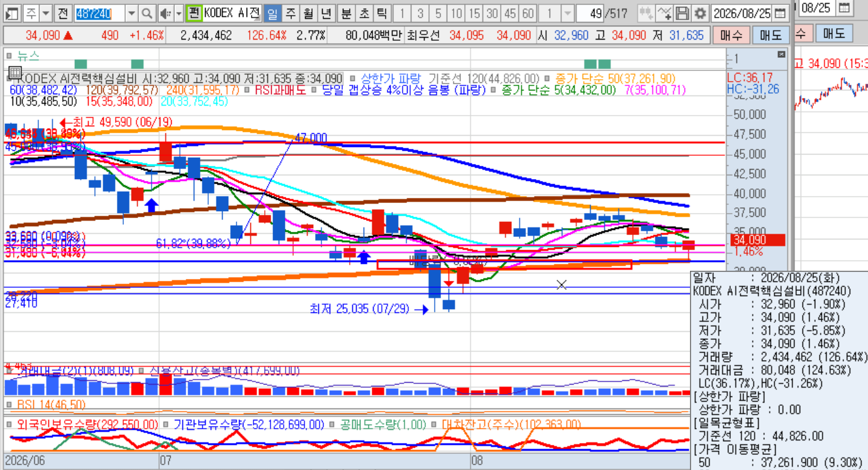The width and height of the screenshot is (868, 470).
Task: Select the 3 interval button
Action: (x=420, y=13)
